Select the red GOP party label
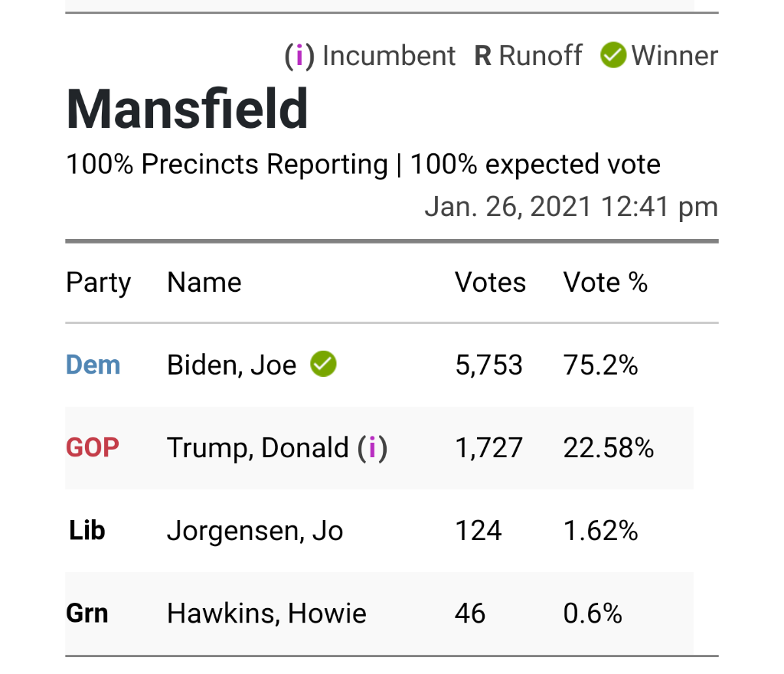Image resolution: width=784 pixels, height=674 pixels. pyautogui.click(x=93, y=448)
